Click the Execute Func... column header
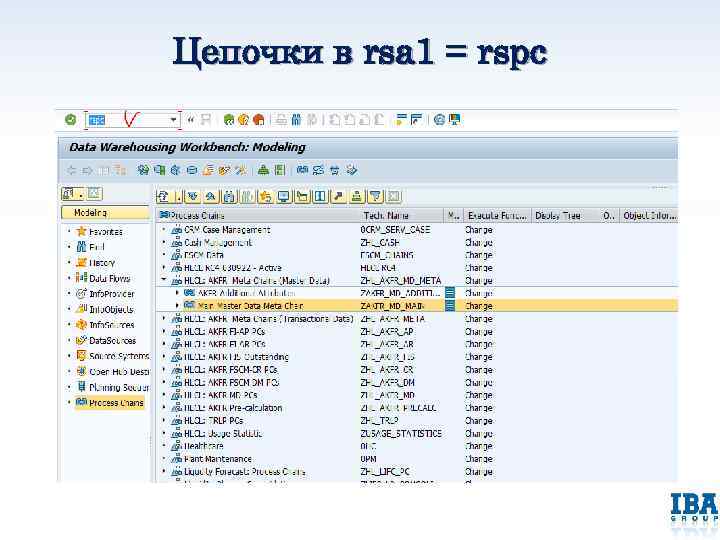Screen dimensions: 720x540 (x=497, y=215)
